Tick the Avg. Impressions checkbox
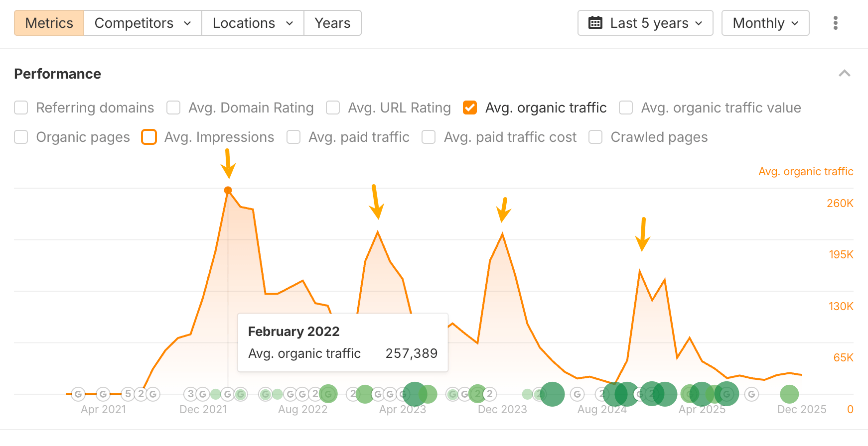868x446 pixels. tap(149, 137)
